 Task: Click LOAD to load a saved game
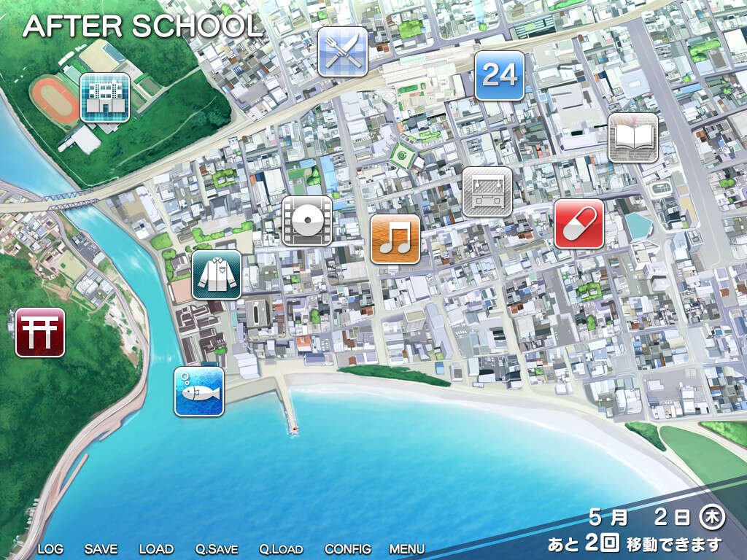(x=155, y=548)
